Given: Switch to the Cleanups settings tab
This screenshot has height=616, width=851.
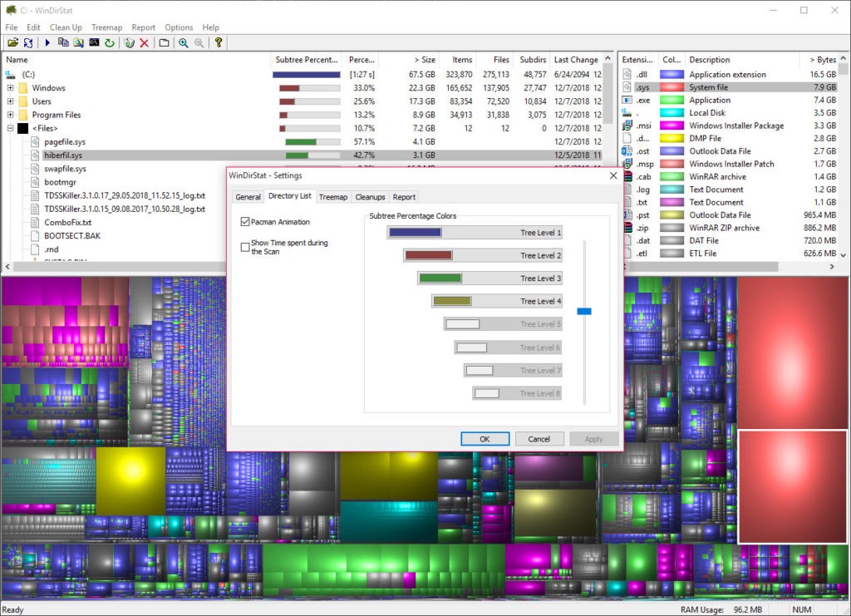Looking at the screenshot, I should click(370, 197).
